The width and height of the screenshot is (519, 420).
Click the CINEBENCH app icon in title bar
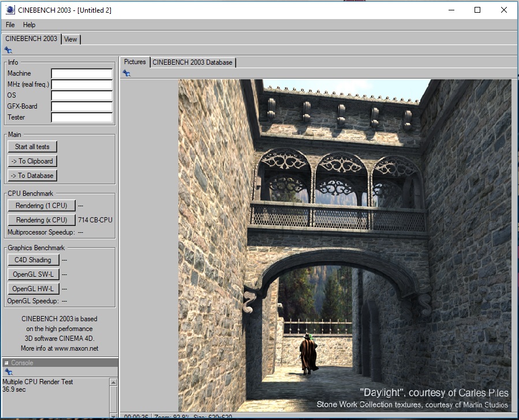click(10, 10)
